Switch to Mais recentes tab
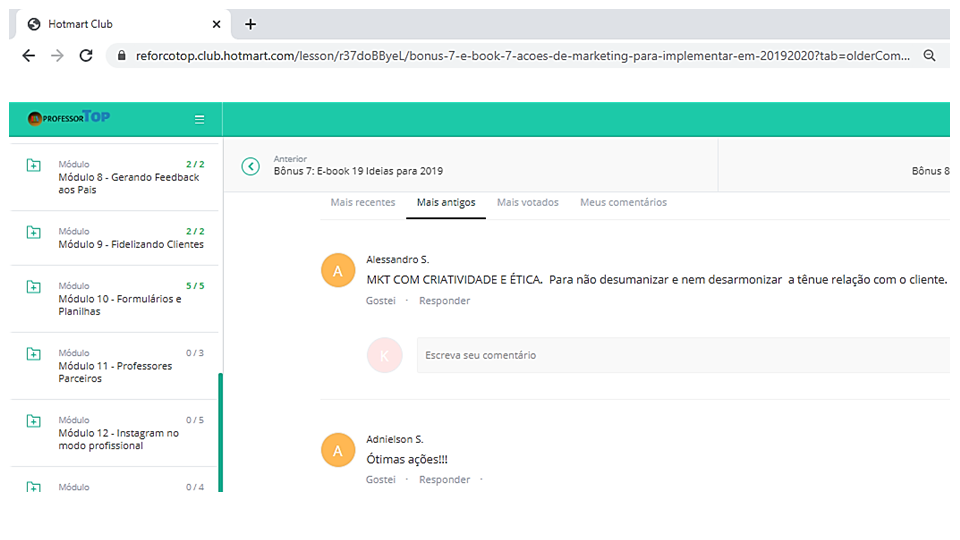Image resolution: width=960 pixels, height=540 pixels. pos(362,203)
